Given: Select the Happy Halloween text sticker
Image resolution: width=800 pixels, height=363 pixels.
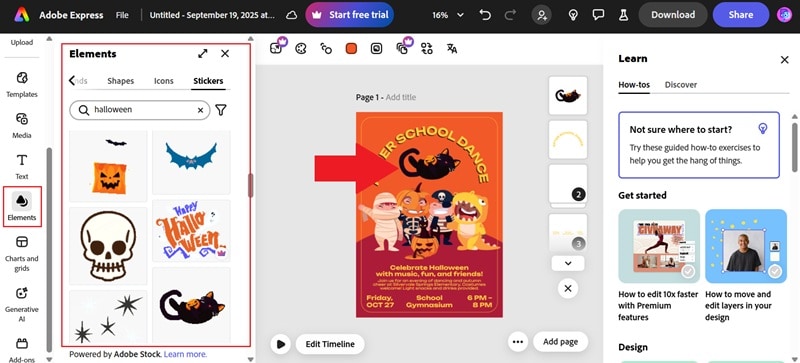Looking at the screenshot, I should [x=191, y=231].
